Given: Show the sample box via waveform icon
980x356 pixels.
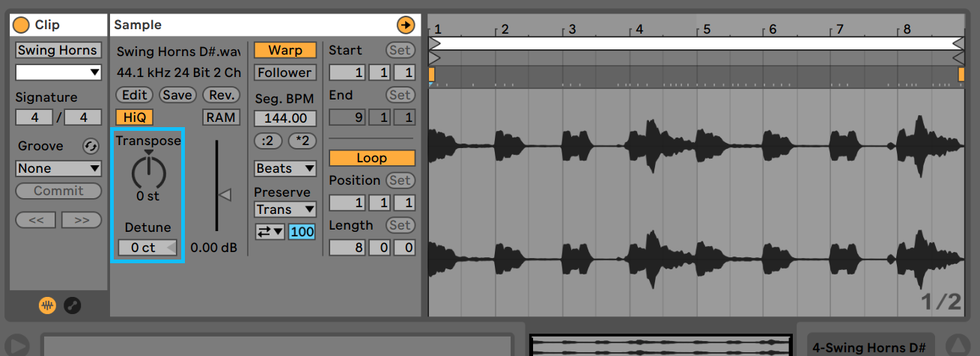Looking at the screenshot, I should tap(47, 305).
